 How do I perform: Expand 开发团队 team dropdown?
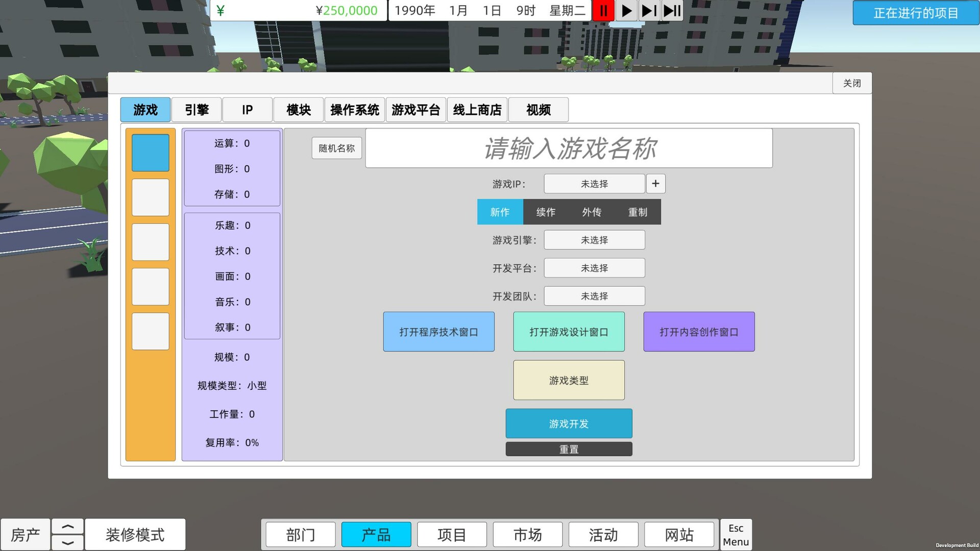594,296
